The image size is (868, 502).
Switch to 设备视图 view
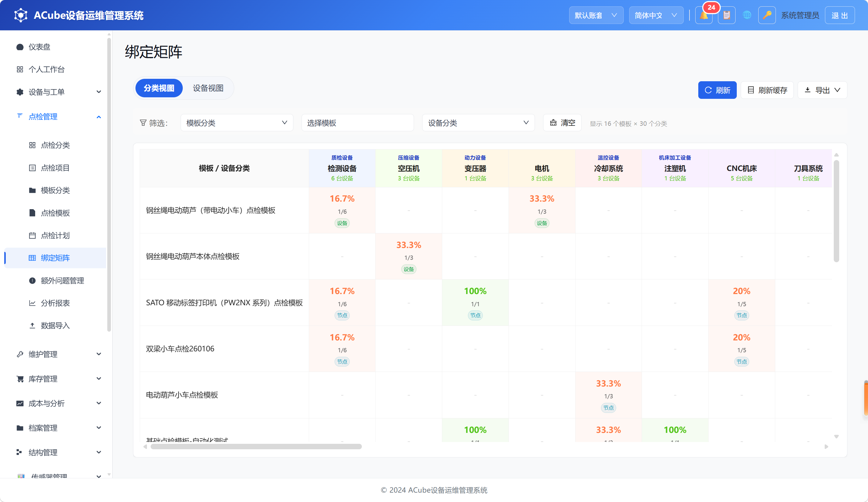[208, 88]
